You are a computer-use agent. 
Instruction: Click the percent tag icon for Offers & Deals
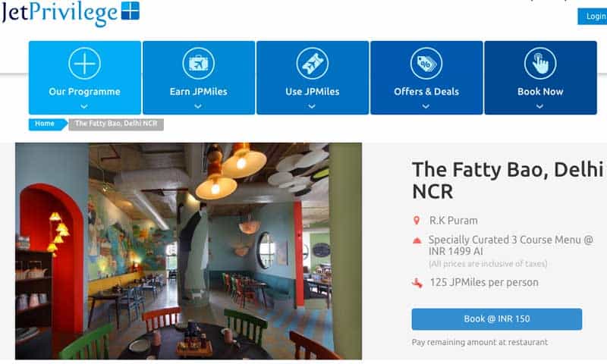(x=426, y=63)
